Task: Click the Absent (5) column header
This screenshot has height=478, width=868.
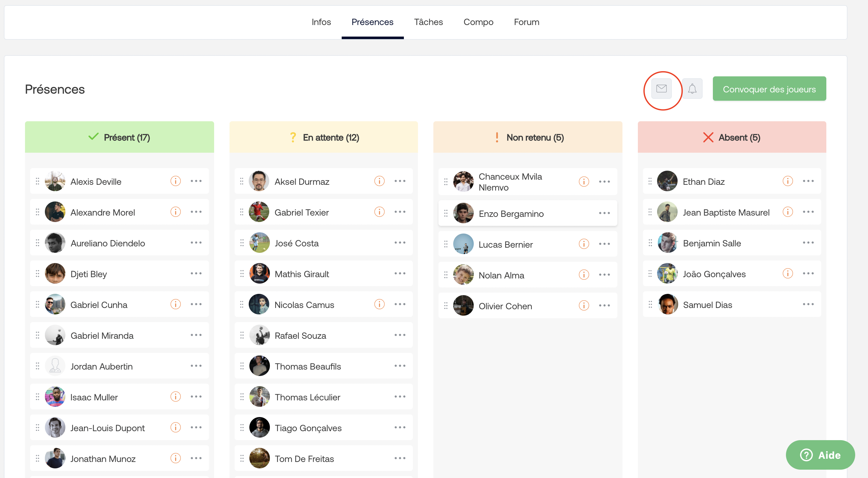Action: point(732,137)
